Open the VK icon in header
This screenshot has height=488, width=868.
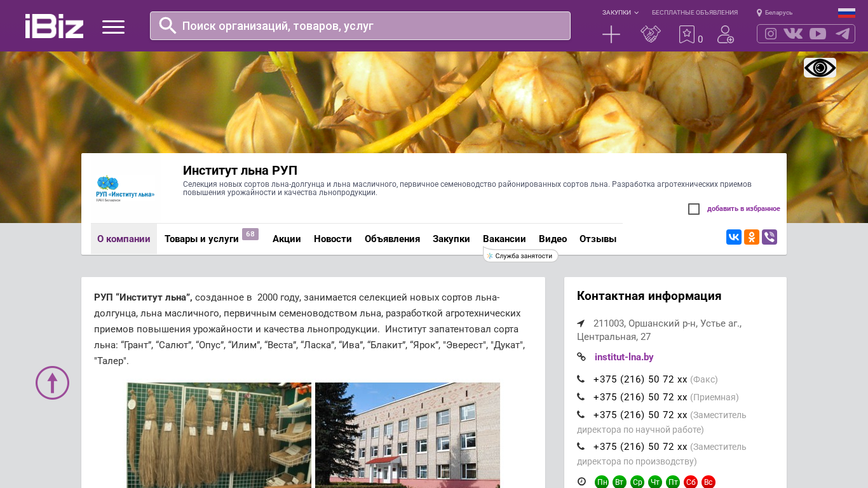(793, 34)
